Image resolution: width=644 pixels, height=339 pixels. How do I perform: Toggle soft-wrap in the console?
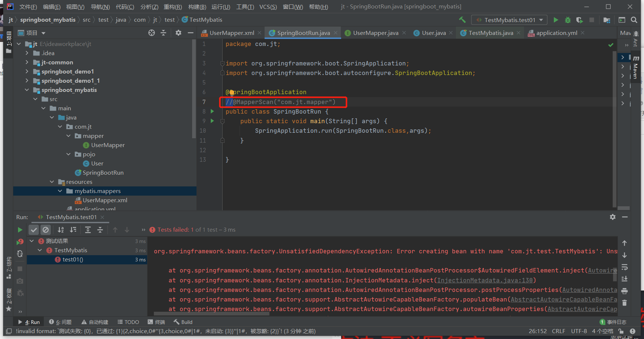point(624,267)
